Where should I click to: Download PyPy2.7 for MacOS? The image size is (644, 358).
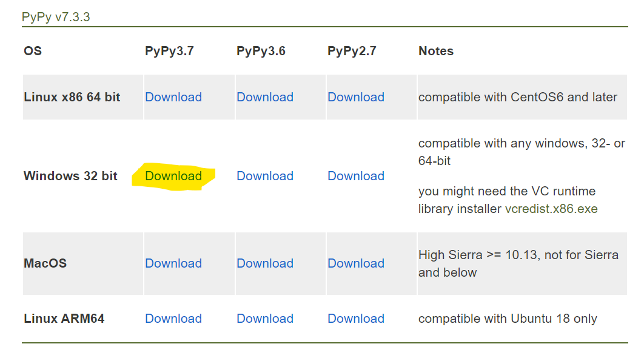(356, 263)
